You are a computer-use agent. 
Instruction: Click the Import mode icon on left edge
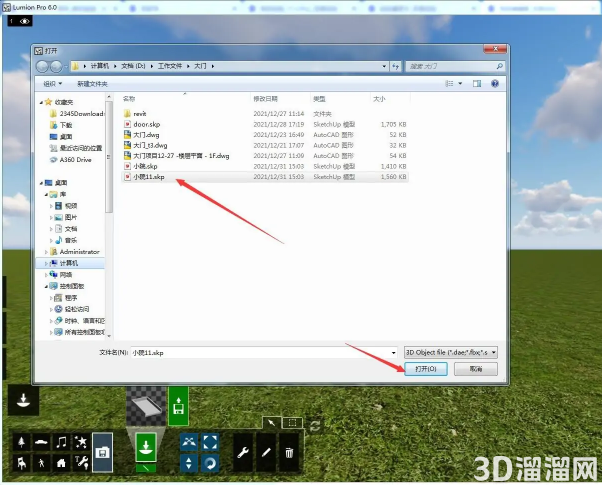23,400
